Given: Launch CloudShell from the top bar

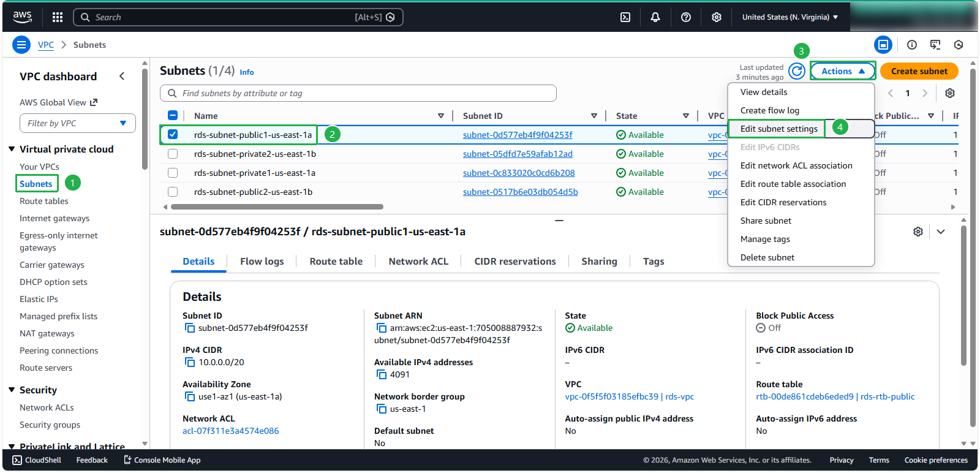Looking at the screenshot, I should 625,17.
